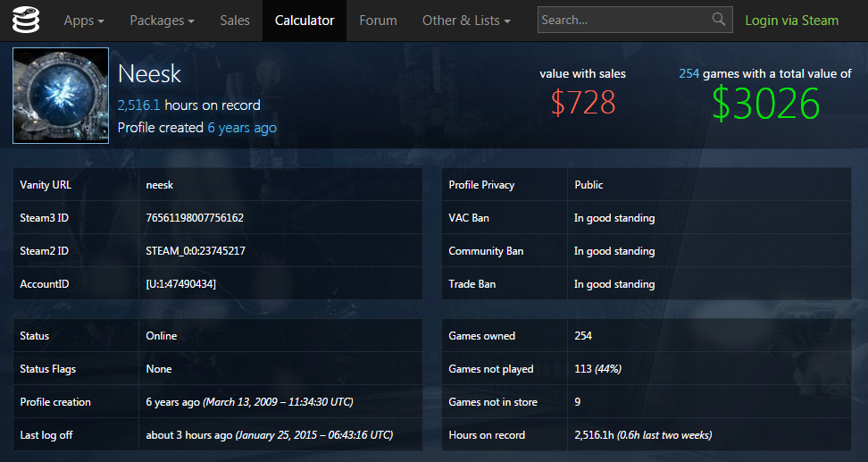The height and width of the screenshot is (462, 868).
Task: Click the 'Games owned' row label
Action: [481, 336]
